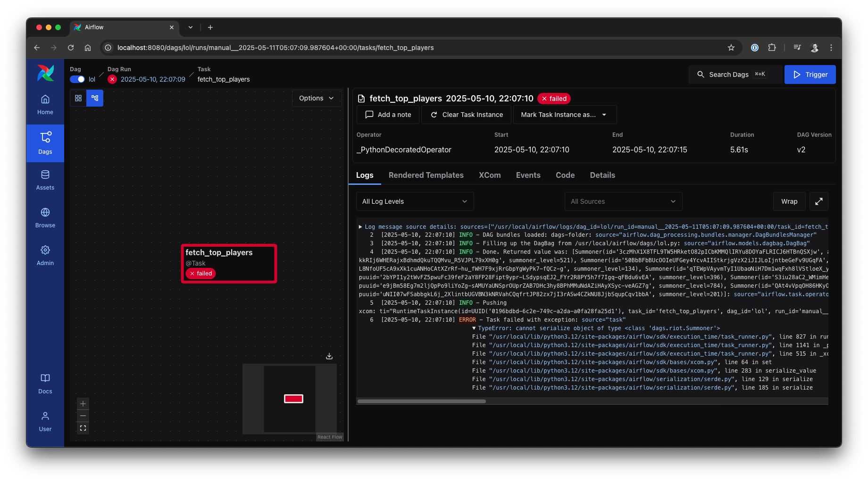The width and height of the screenshot is (868, 482).
Task: Open the Airflow Docs from the sidebar
Action: pyautogui.click(x=45, y=383)
